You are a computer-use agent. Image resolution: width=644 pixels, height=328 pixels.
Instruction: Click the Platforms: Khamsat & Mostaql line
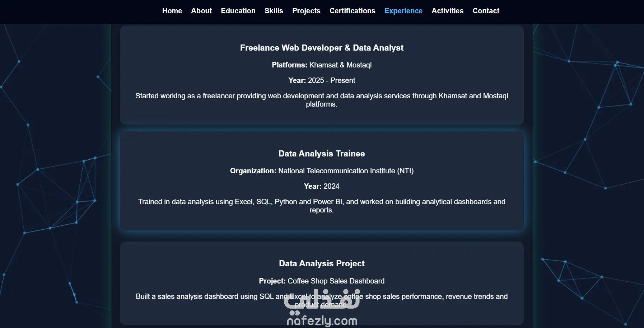tap(322, 65)
